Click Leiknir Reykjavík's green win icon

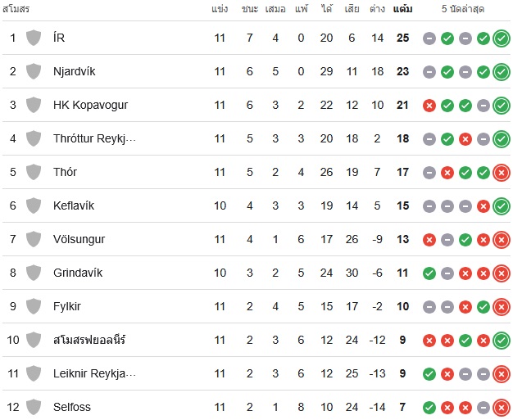(429, 373)
